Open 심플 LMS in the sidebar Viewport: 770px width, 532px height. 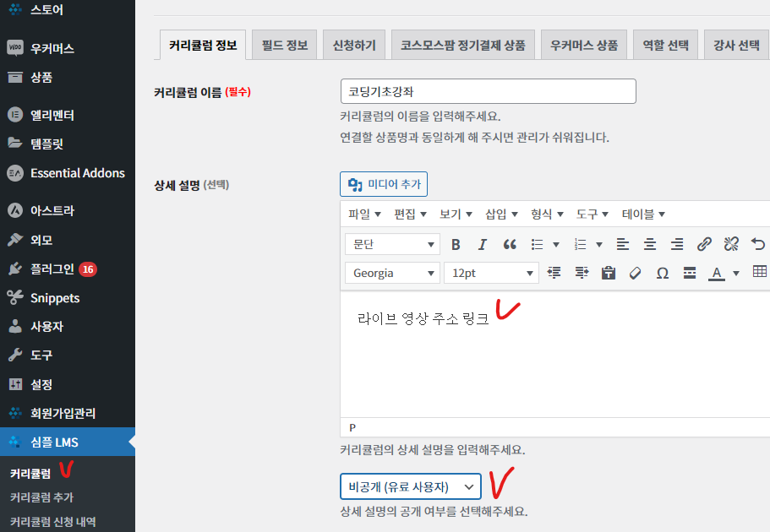pos(68,442)
